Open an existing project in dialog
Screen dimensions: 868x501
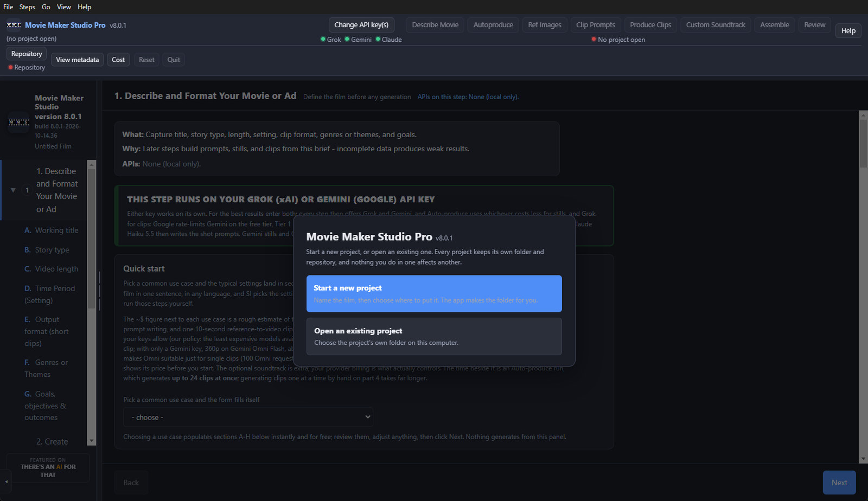[434, 336]
